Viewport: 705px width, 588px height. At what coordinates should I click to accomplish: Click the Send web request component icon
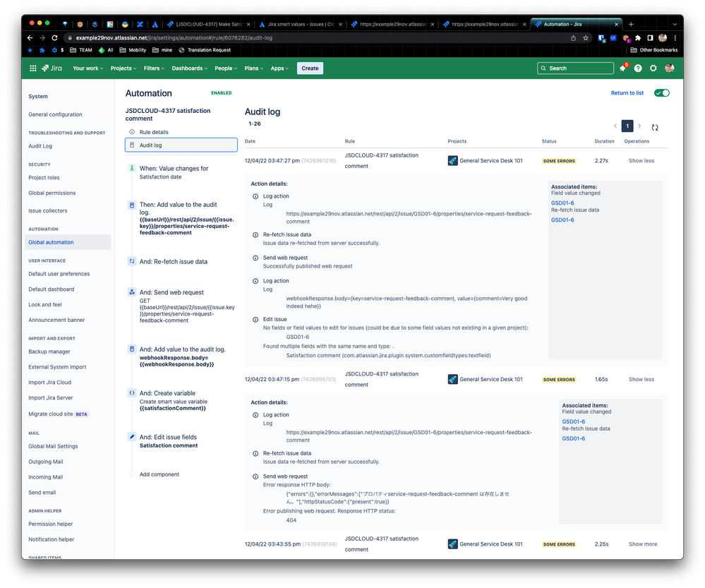[132, 292]
